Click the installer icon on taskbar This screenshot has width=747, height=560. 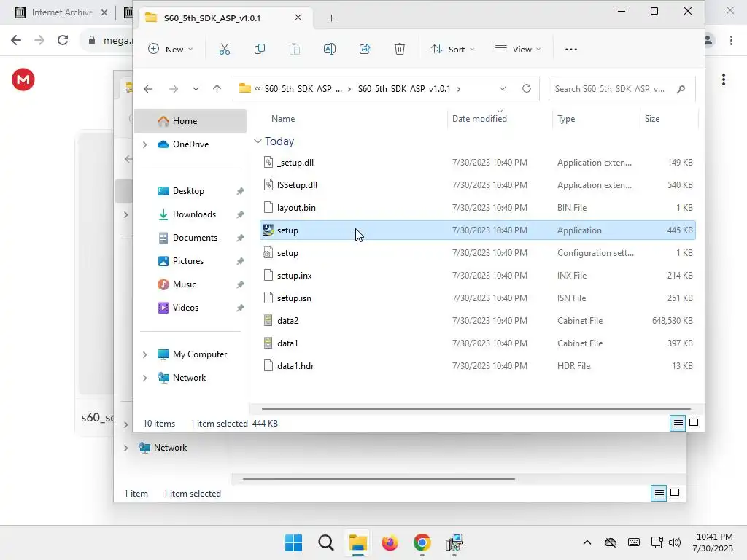pos(454,542)
